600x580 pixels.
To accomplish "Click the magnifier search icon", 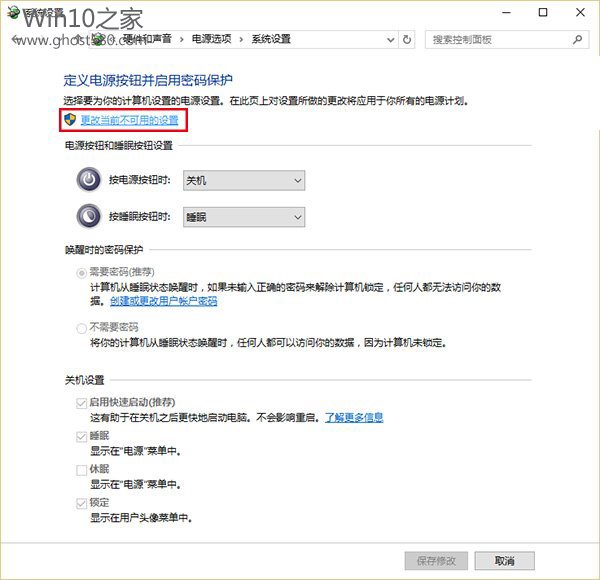I will pos(577,39).
